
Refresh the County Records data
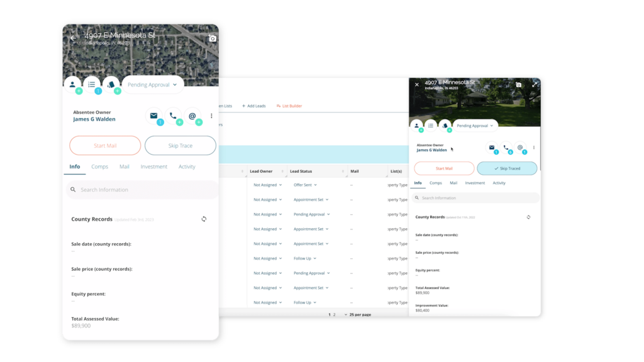click(x=204, y=219)
